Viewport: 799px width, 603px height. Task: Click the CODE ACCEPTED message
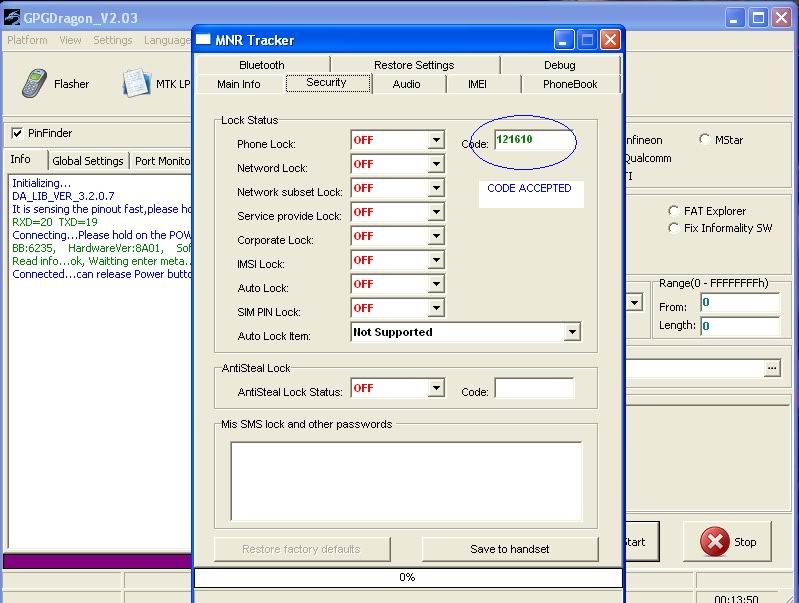[x=529, y=188]
